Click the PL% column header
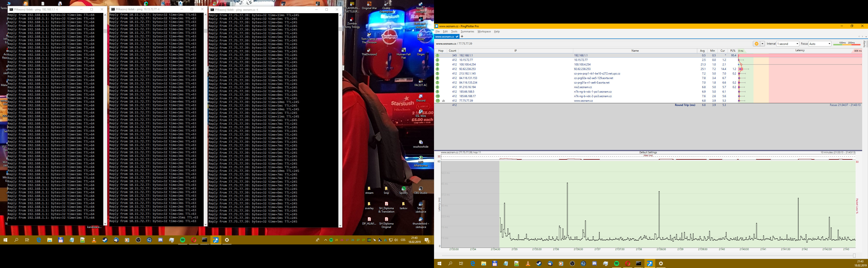 click(x=733, y=51)
